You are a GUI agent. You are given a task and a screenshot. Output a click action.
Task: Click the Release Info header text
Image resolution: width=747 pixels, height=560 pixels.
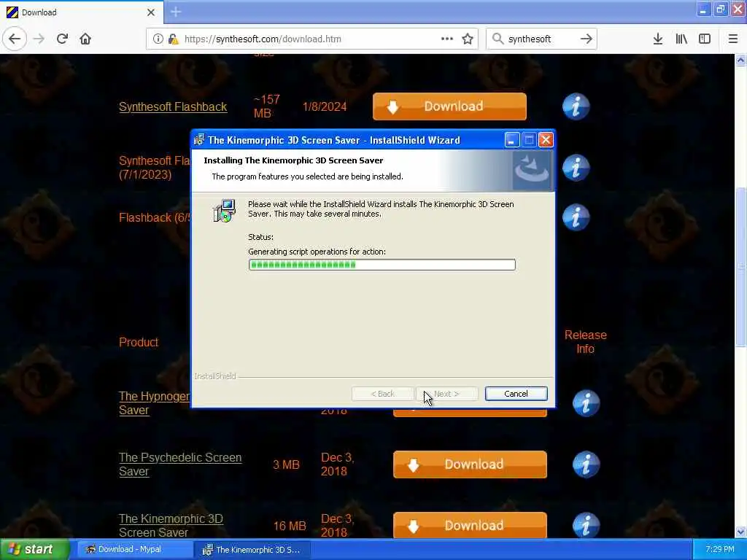tap(586, 341)
